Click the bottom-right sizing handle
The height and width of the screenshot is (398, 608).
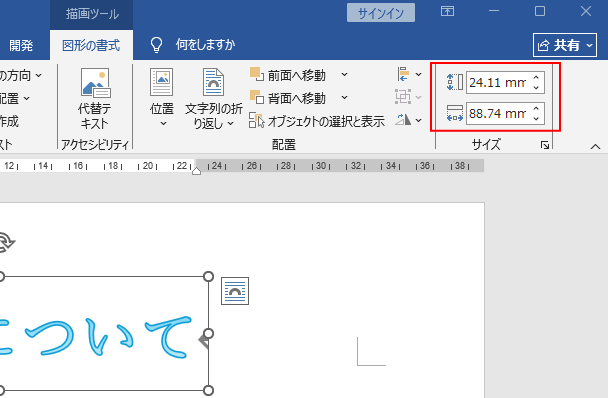(x=209, y=390)
